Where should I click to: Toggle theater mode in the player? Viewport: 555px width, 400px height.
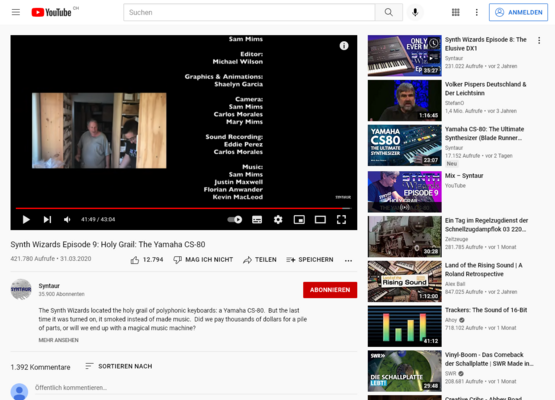pyautogui.click(x=320, y=219)
